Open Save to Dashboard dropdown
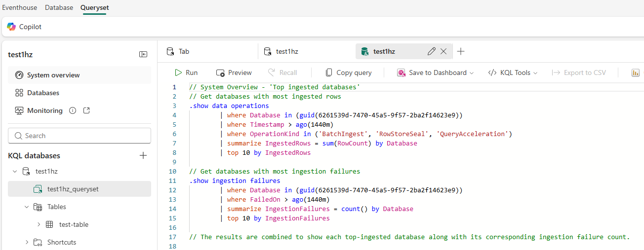The height and width of the screenshot is (250, 644). 435,72
